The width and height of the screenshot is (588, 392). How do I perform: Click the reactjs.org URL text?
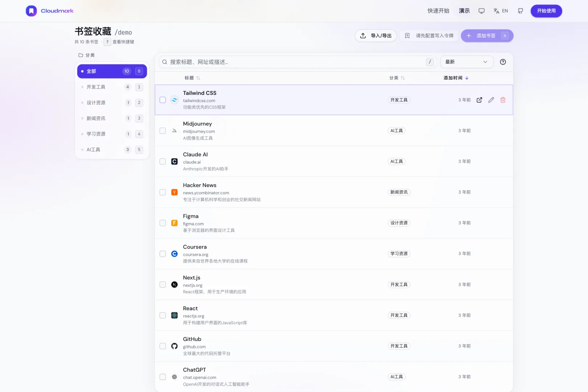pyautogui.click(x=193, y=316)
